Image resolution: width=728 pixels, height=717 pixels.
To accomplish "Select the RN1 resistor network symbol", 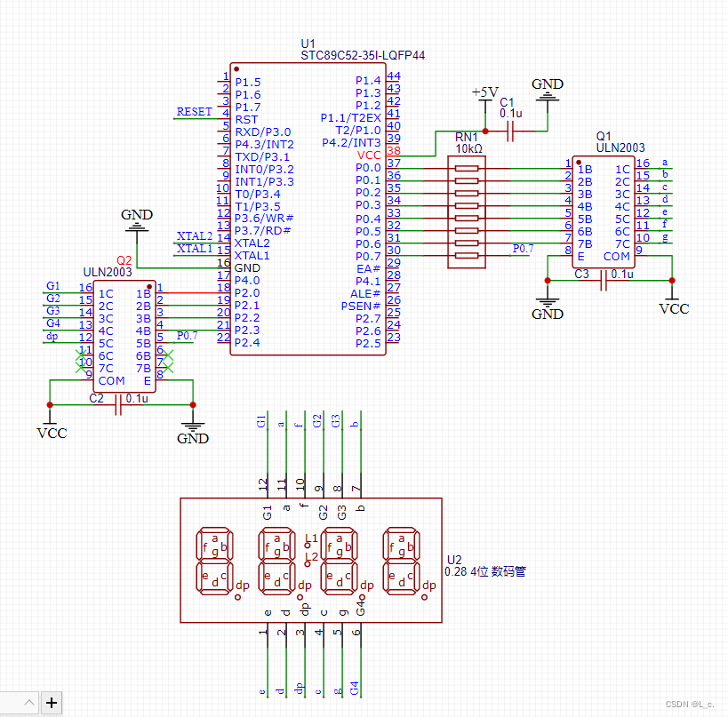I will tap(467, 212).
